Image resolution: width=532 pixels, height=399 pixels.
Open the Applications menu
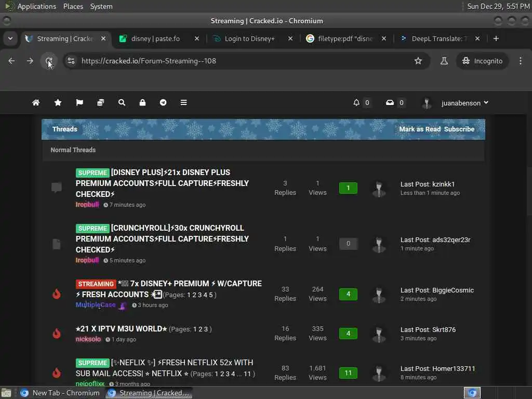pos(37,6)
